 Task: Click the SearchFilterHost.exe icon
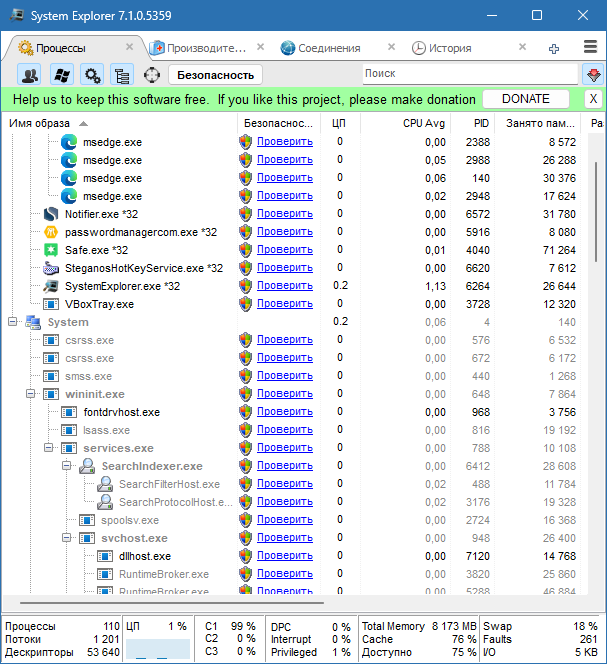105,484
